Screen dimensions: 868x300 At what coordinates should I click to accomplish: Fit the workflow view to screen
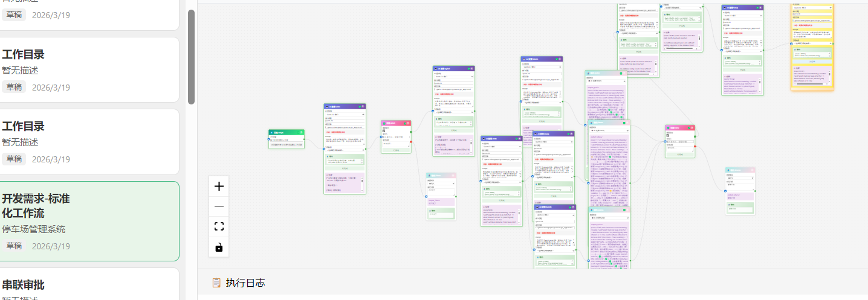pyautogui.click(x=219, y=227)
